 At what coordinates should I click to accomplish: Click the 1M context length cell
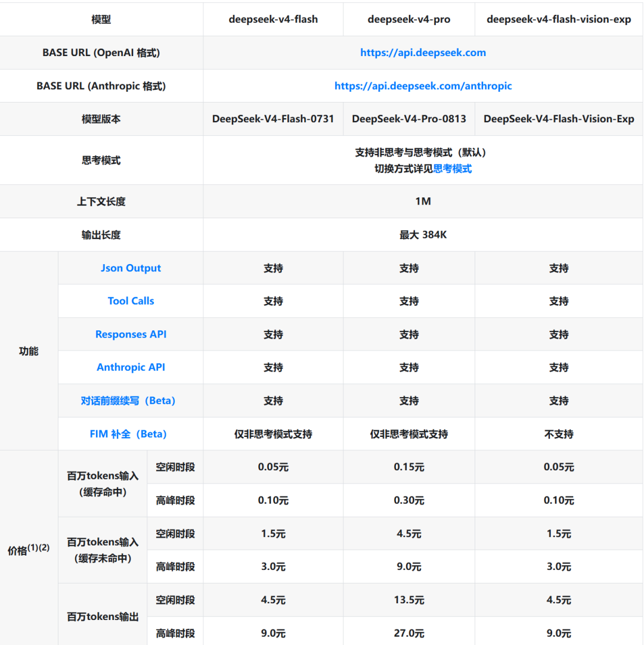(423, 201)
